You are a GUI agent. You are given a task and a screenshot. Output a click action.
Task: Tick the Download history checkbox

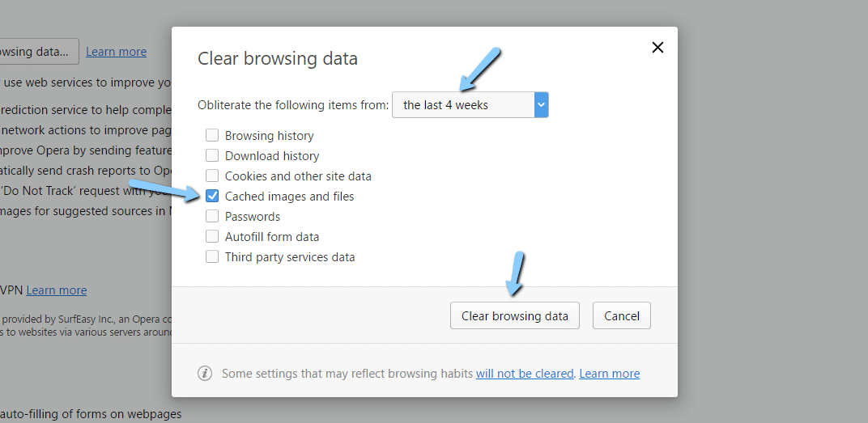click(212, 156)
